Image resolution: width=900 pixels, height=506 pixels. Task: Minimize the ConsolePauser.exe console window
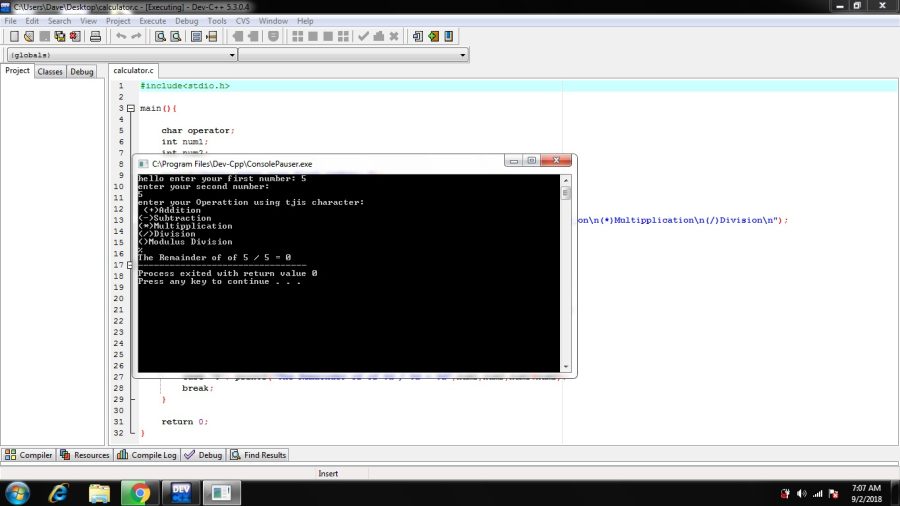pyautogui.click(x=514, y=161)
